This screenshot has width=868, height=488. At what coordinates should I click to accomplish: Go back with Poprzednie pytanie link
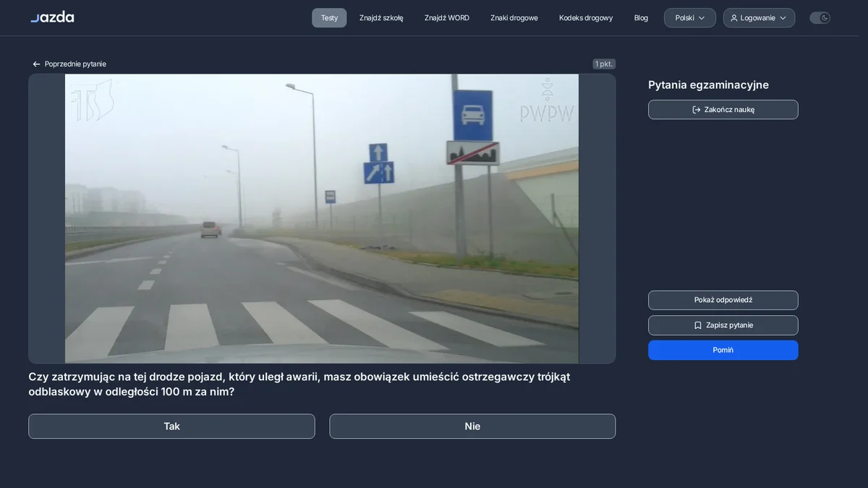(69, 64)
